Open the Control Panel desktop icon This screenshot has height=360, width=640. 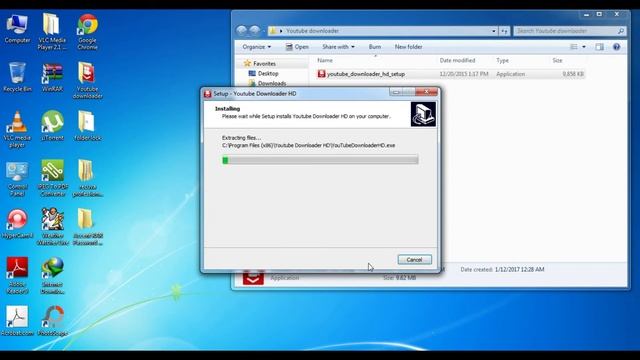[x=17, y=178]
